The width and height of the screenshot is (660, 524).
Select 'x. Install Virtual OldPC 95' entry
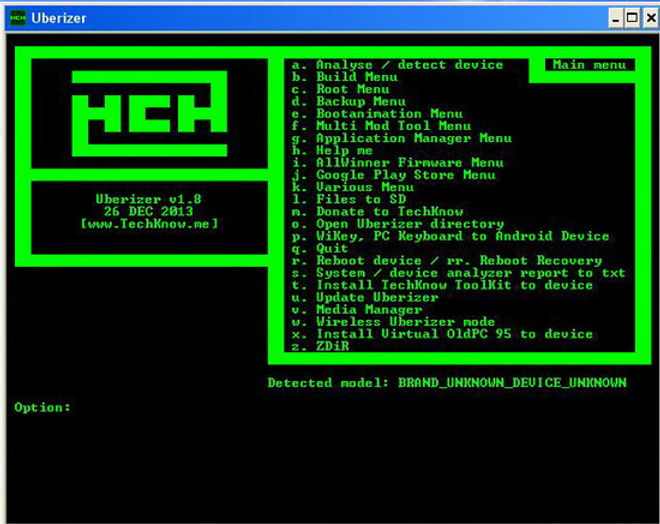click(442, 334)
